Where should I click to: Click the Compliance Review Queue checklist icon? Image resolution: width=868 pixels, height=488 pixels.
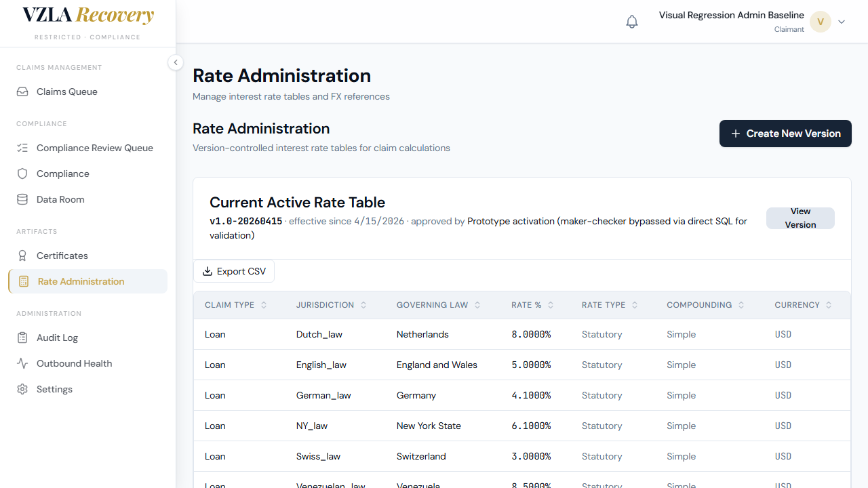pyautogui.click(x=22, y=148)
